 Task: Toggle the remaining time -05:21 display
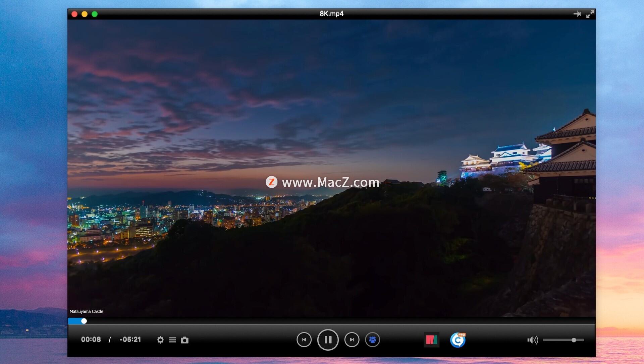pos(130,340)
